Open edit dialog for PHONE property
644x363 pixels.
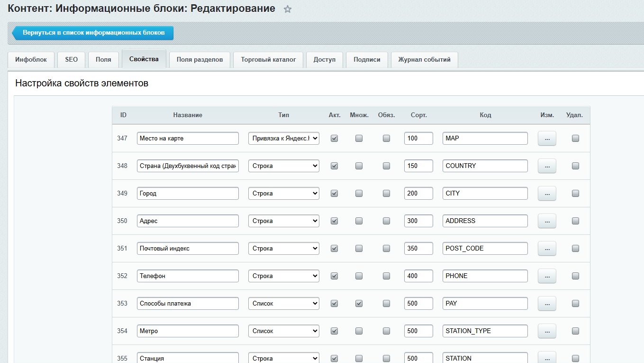(x=546, y=276)
